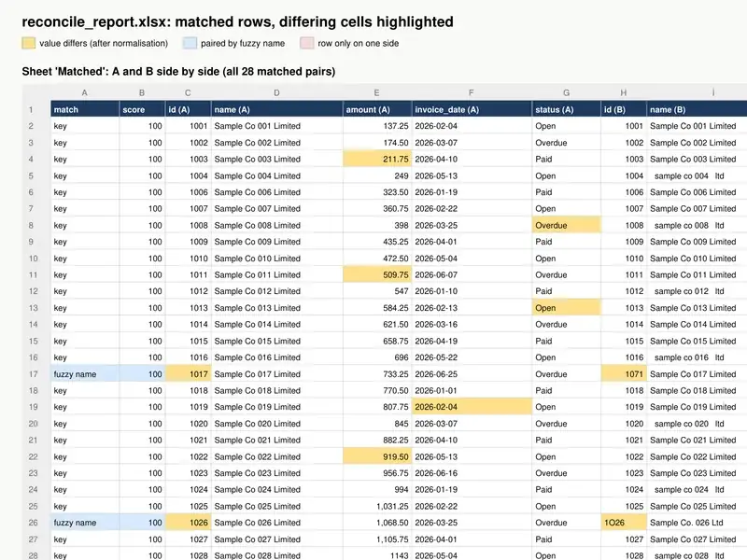The image size is (747, 560).
Task: Click the 'match' header cell
Action: (85, 109)
